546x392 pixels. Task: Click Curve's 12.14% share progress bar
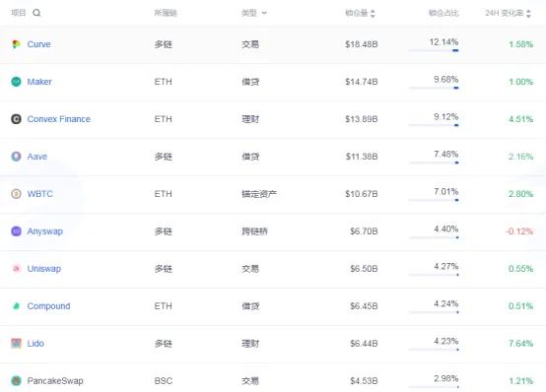[434, 50]
